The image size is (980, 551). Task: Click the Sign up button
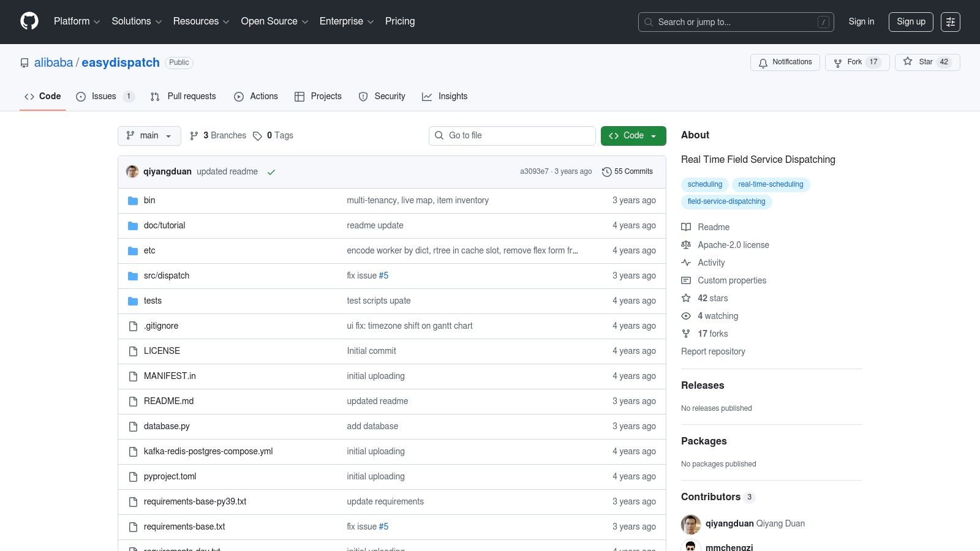tap(910, 22)
